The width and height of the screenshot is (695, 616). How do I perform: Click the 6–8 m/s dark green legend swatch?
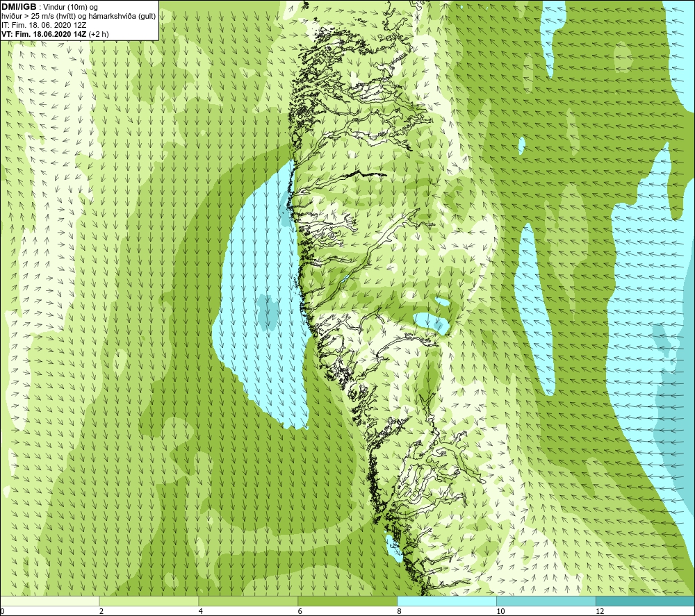[347, 601]
